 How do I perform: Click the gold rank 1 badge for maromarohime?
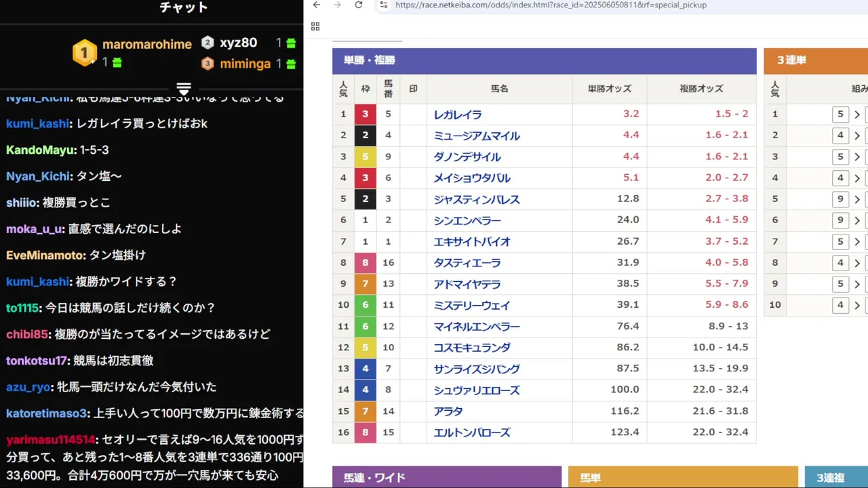85,52
